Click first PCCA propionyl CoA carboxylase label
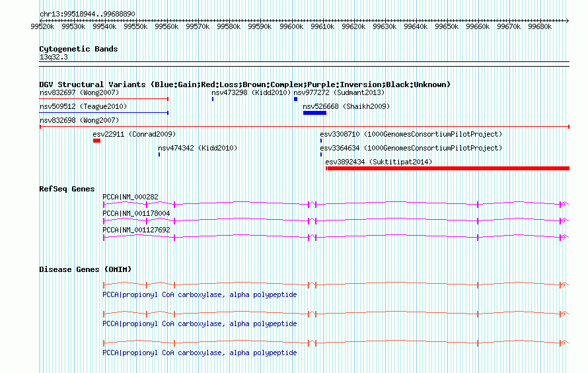 (200, 294)
